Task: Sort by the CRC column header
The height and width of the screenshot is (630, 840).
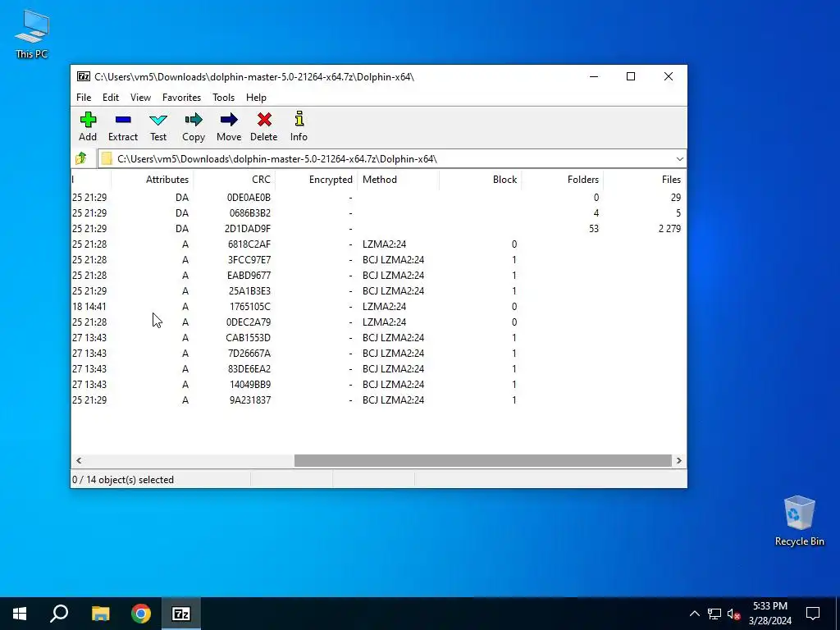Action: tap(234, 180)
